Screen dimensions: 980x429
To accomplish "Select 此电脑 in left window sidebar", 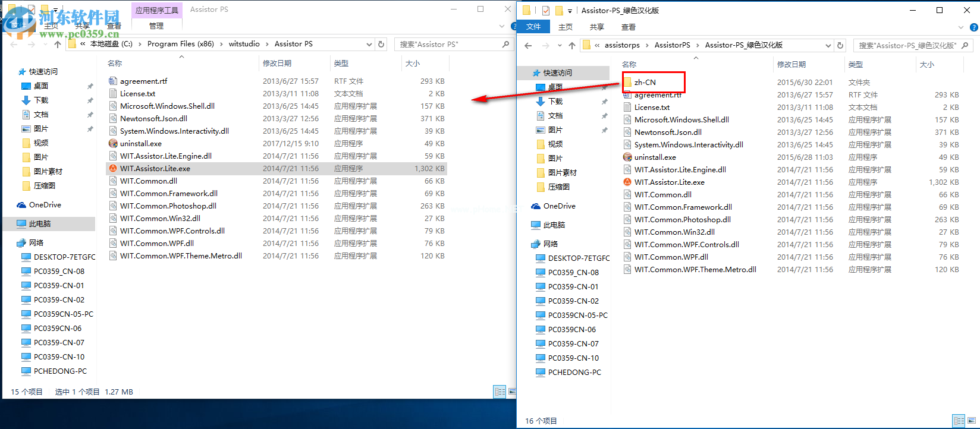I will (x=40, y=224).
